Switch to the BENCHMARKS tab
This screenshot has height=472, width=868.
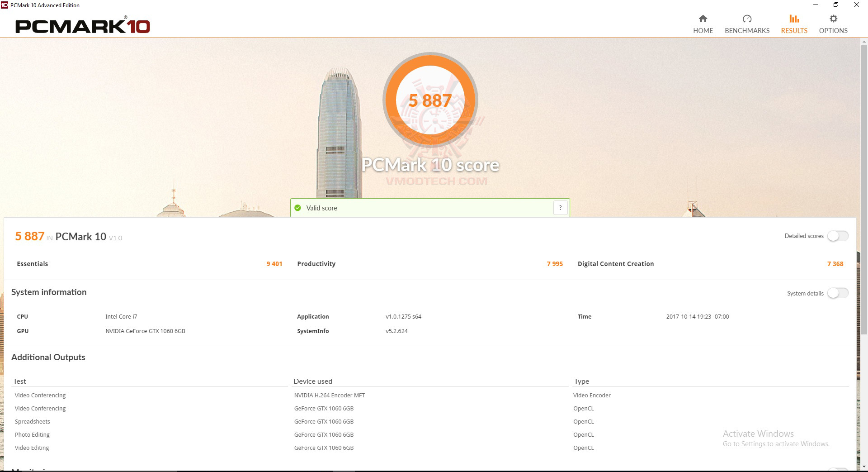[747, 24]
